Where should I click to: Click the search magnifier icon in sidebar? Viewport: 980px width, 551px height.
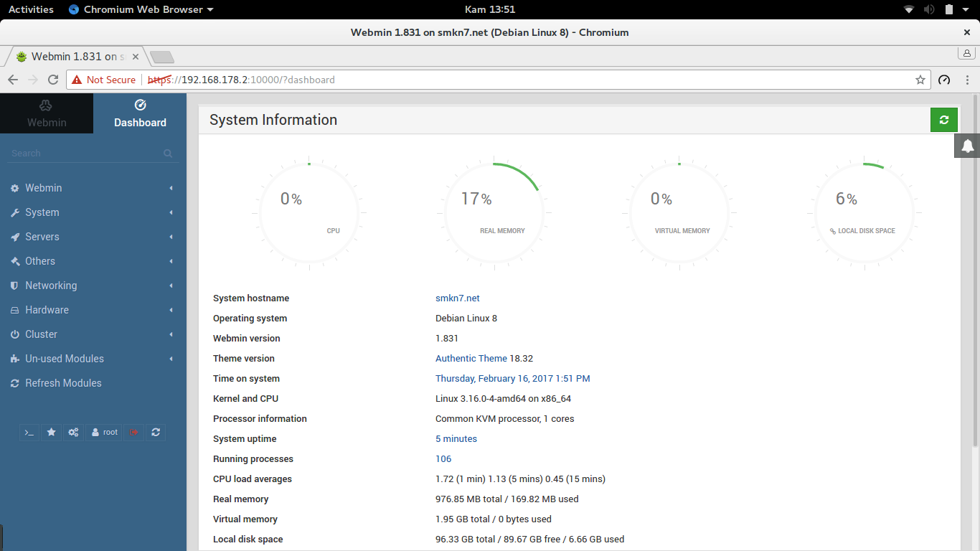coord(168,153)
